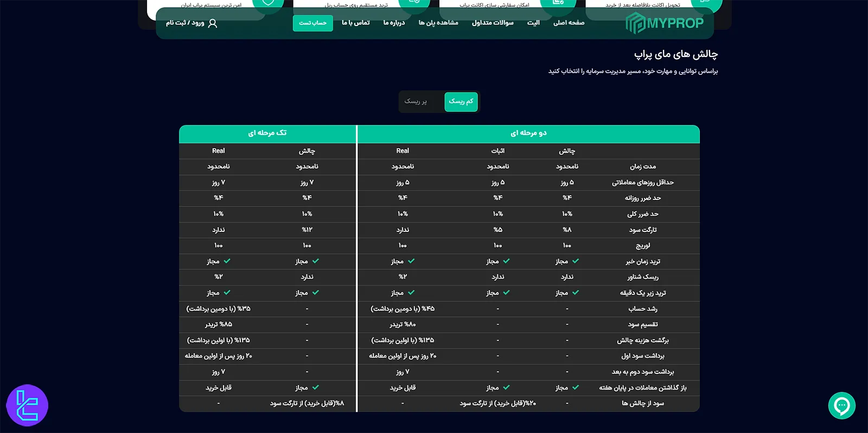Click the %۸ target value in two-step چالش column
The width and height of the screenshot is (868, 433).
click(567, 230)
